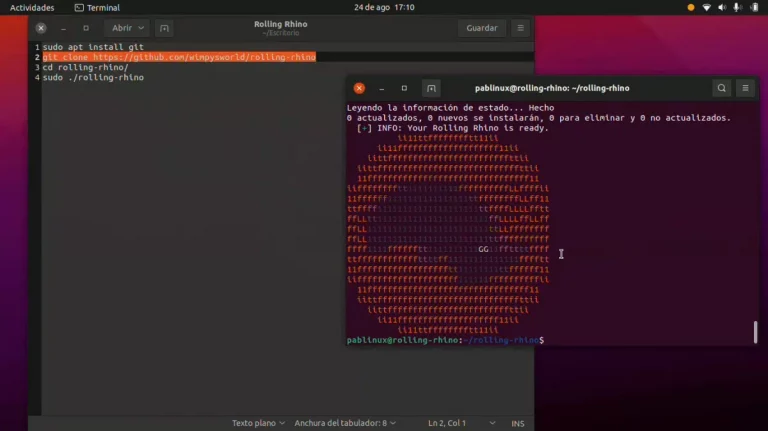Click line 'sudo ./rolling-rhino' in editor

tap(93, 77)
